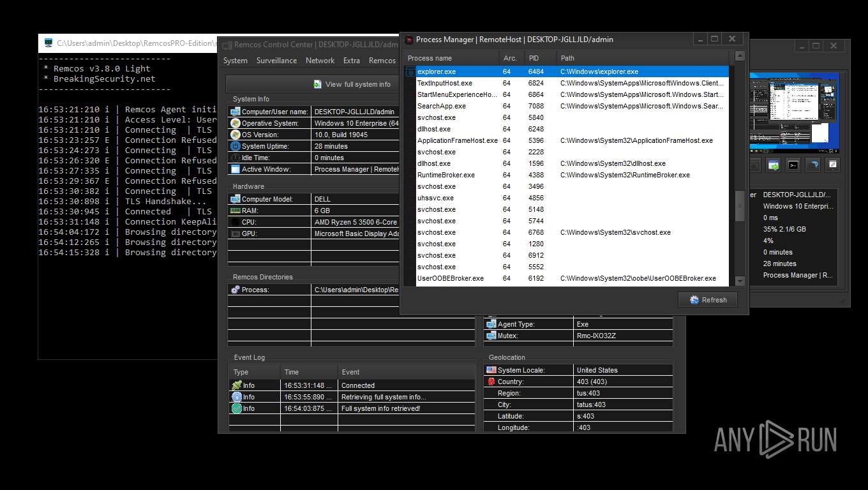Screen dimensions: 868x490
Task: Sort by the Process name column header
Action: [x=451, y=58]
